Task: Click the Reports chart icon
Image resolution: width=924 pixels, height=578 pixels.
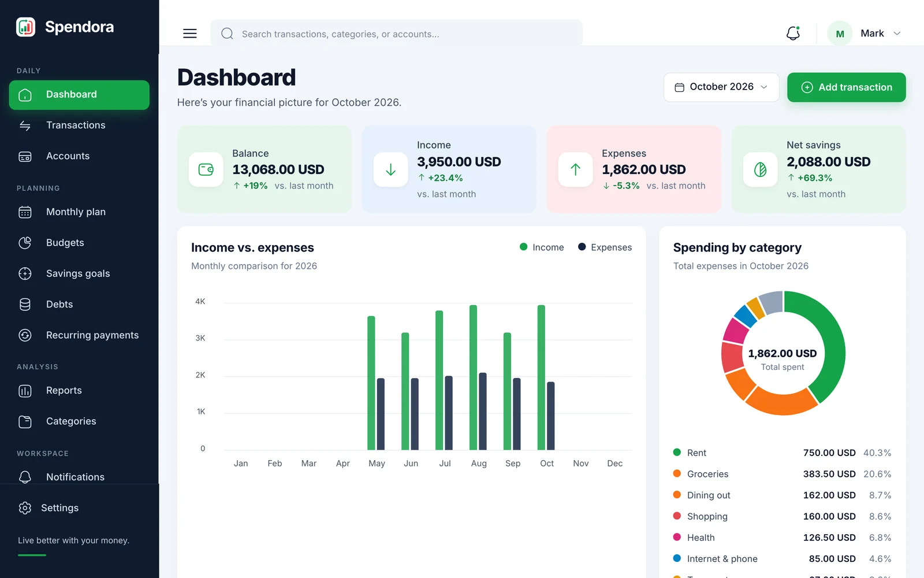Action: tap(25, 391)
